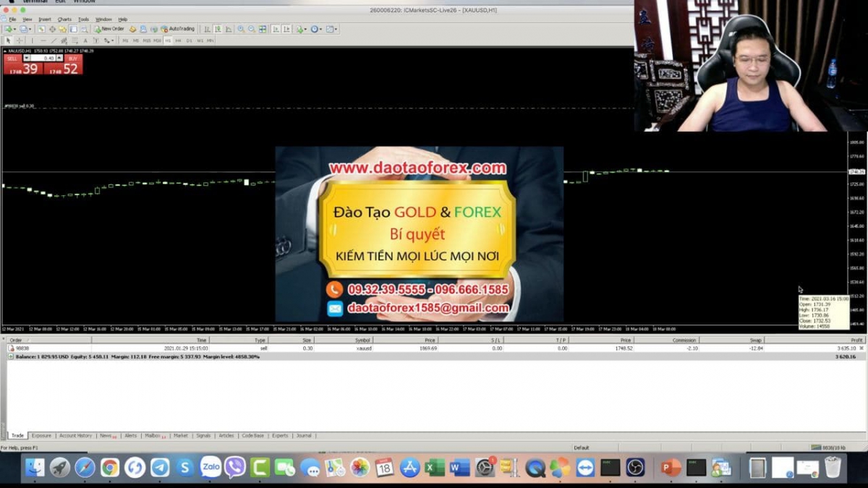This screenshot has height=488, width=868.
Task: Open the arrows objects dropdown
Action: pos(109,40)
